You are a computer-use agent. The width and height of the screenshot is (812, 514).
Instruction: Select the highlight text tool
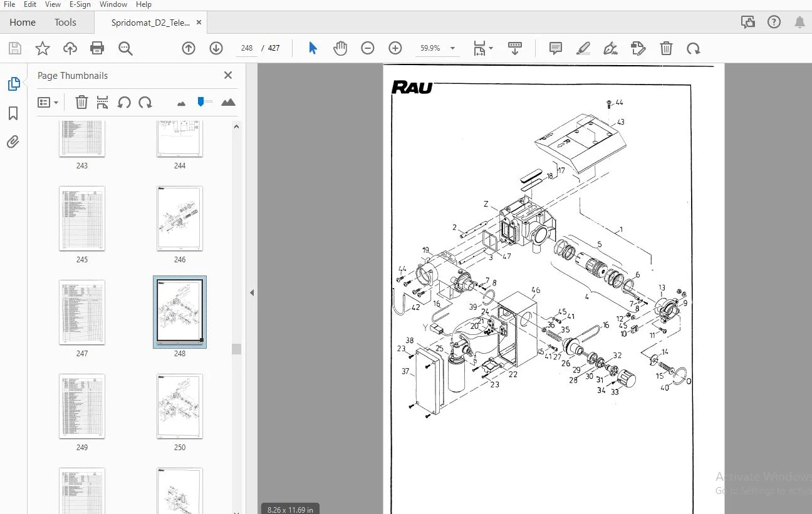tap(583, 48)
